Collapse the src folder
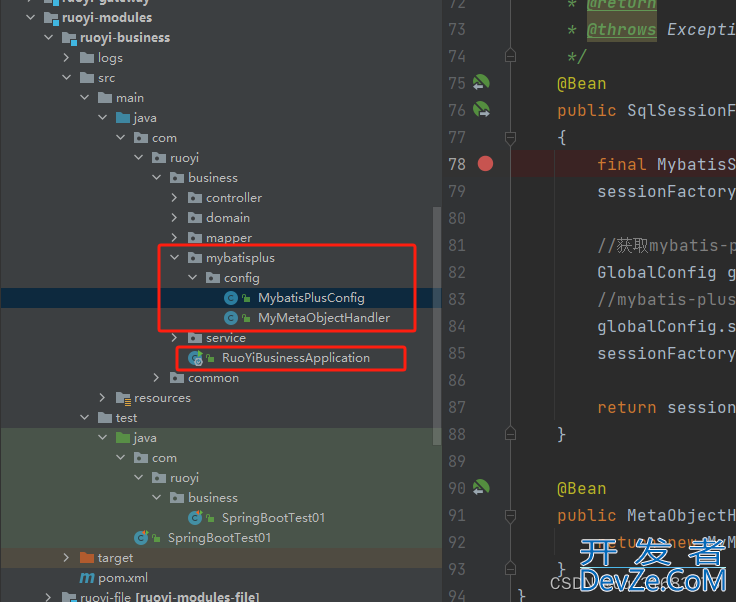Viewport: 736px width, 602px height. click(x=67, y=77)
